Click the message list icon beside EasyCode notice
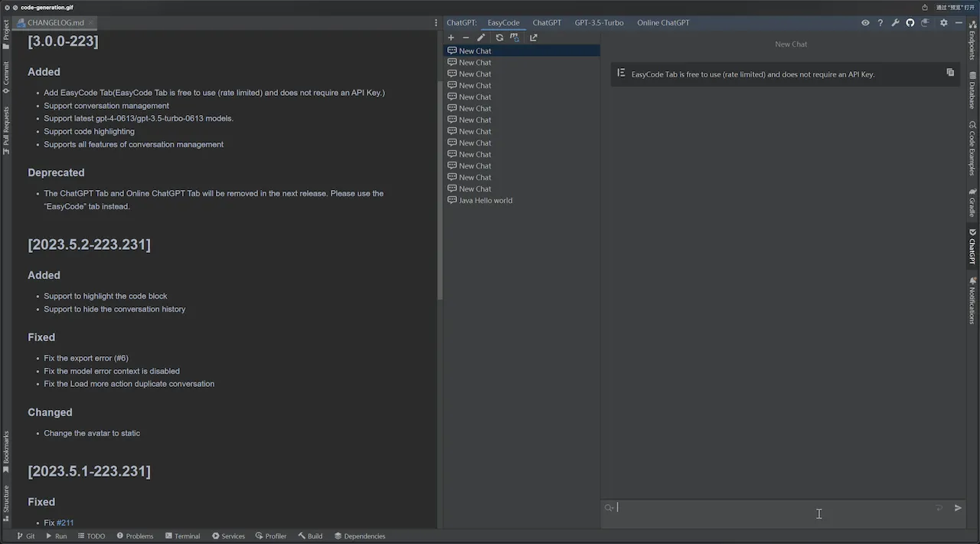The width and height of the screenshot is (980, 544). (x=621, y=73)
